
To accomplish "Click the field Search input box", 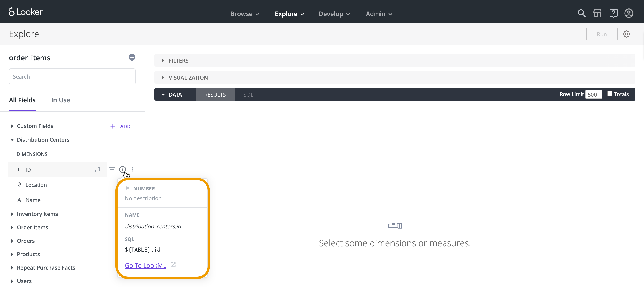I will pyautogui.click(x=72, y=77).
